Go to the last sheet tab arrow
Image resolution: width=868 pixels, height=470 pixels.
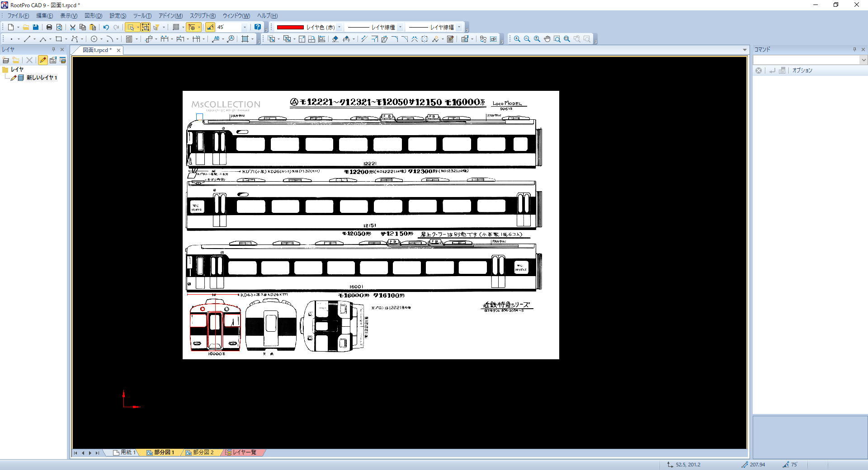(x=97, y=452)
